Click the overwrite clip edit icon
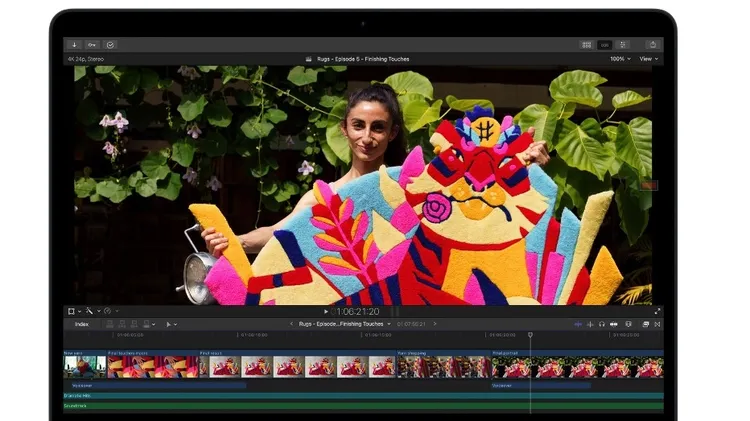 [x=146, y=324]
